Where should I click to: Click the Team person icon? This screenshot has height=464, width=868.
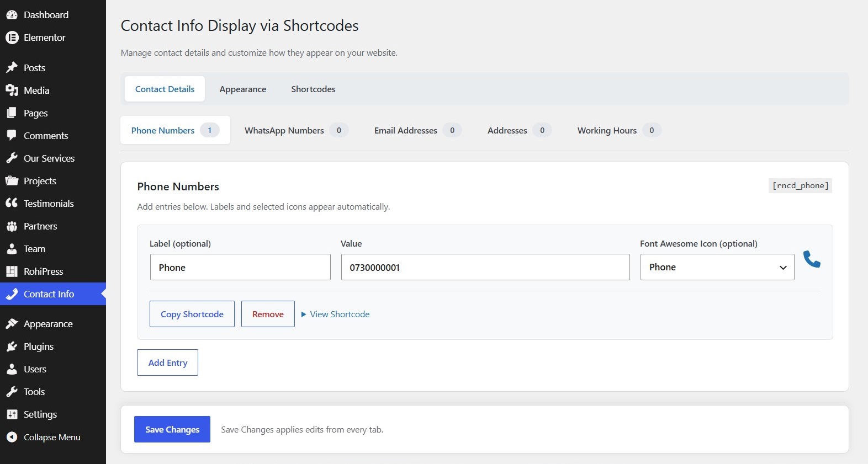click(12, 249)
